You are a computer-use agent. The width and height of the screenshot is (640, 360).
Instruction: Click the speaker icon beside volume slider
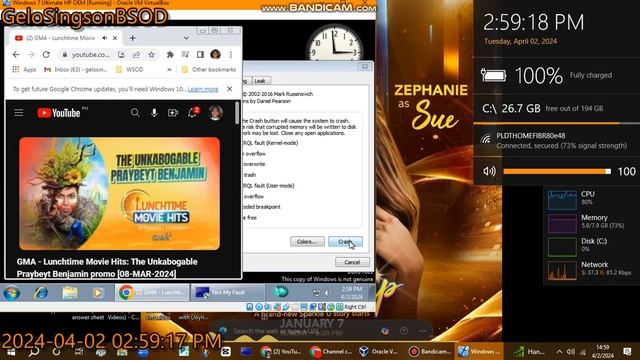click(x=489, y=171)
